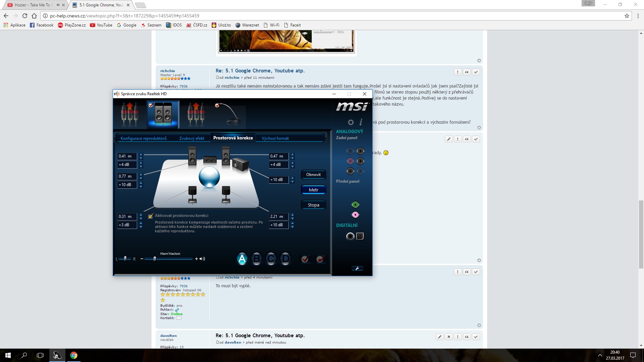
Task: Increase the 0.41 m distance value
Action: (141, 155)
